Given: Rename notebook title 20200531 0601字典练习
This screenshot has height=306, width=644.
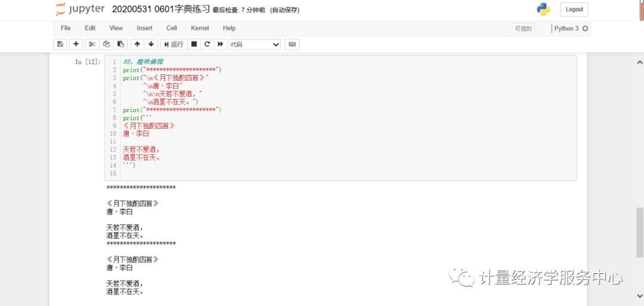Looking at the screenshot, I should coord(161,9).
